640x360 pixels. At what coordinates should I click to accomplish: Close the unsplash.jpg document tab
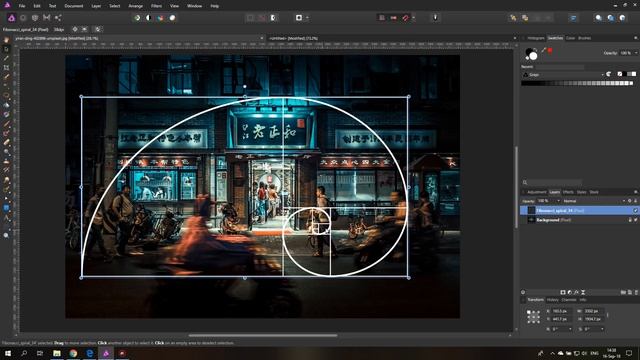click(262, 38)
